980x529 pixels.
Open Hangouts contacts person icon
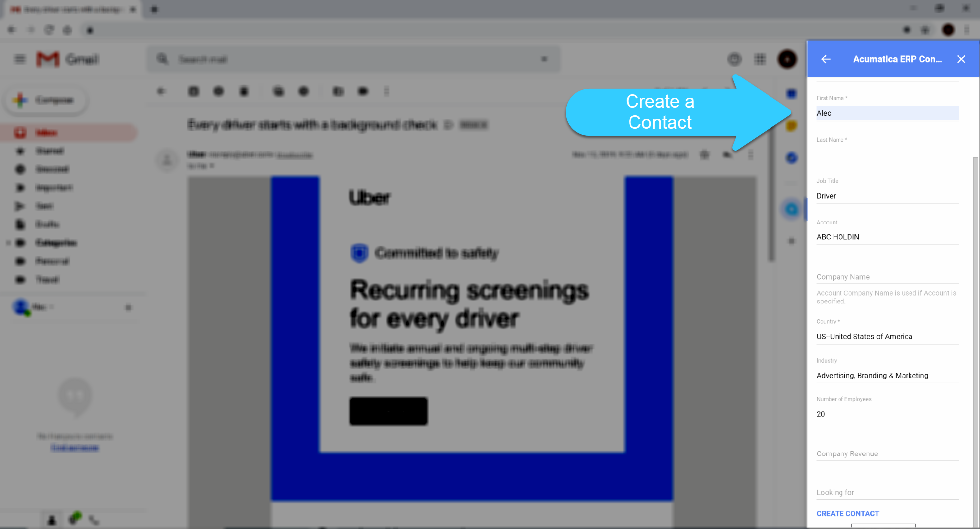52,520
